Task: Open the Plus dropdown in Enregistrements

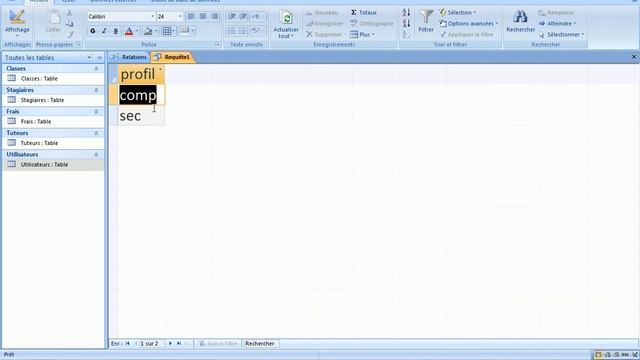Action: click(x=362, y=35)
